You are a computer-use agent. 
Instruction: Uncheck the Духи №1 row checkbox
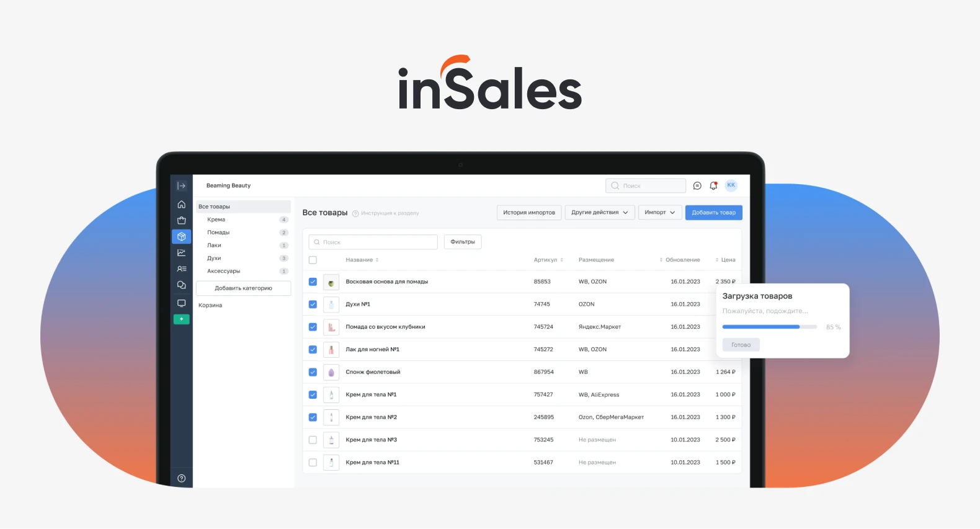pyautogui.click(x=313, y=305)
